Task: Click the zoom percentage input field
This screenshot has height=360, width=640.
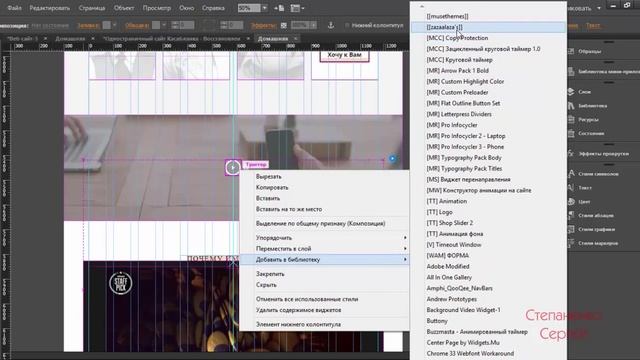Action: point(249,8)
